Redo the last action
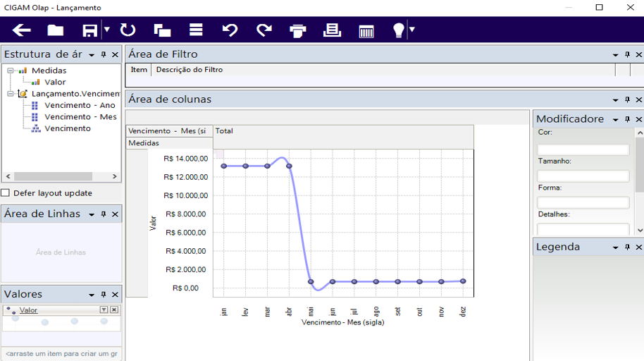Viewport: 644px width, 361px height. click(264, 30)
